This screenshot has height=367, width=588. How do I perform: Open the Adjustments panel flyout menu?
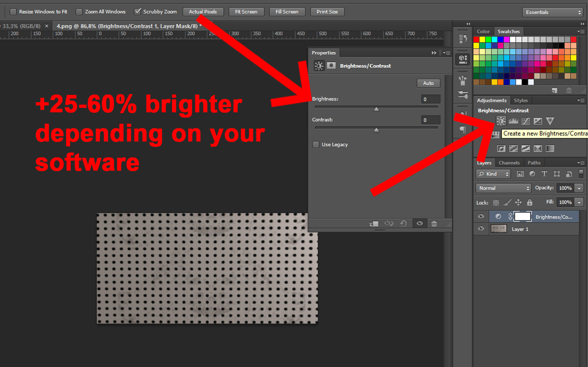point(581,100)
